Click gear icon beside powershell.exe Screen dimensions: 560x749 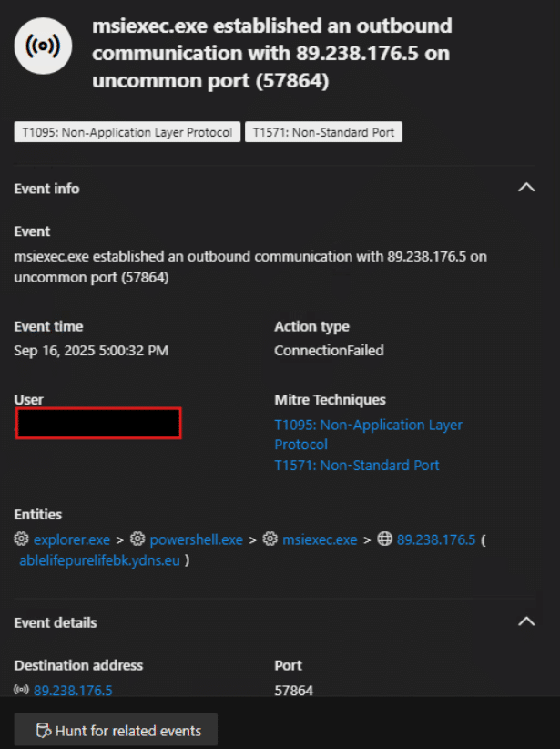(x=138, y=539)
